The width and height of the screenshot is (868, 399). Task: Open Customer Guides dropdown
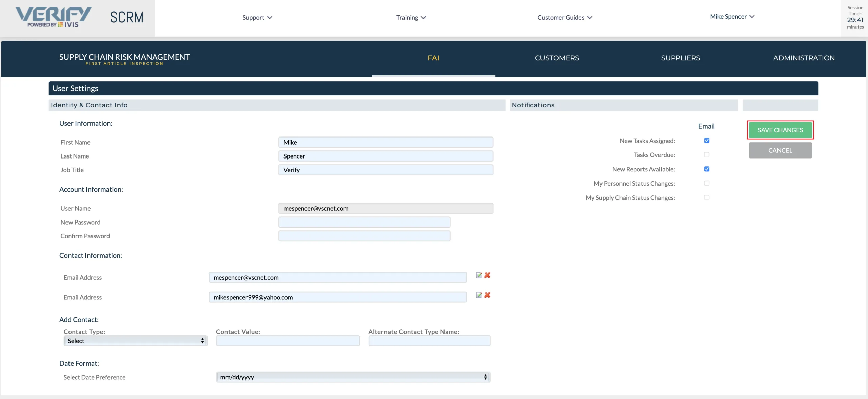click(565, 17)
